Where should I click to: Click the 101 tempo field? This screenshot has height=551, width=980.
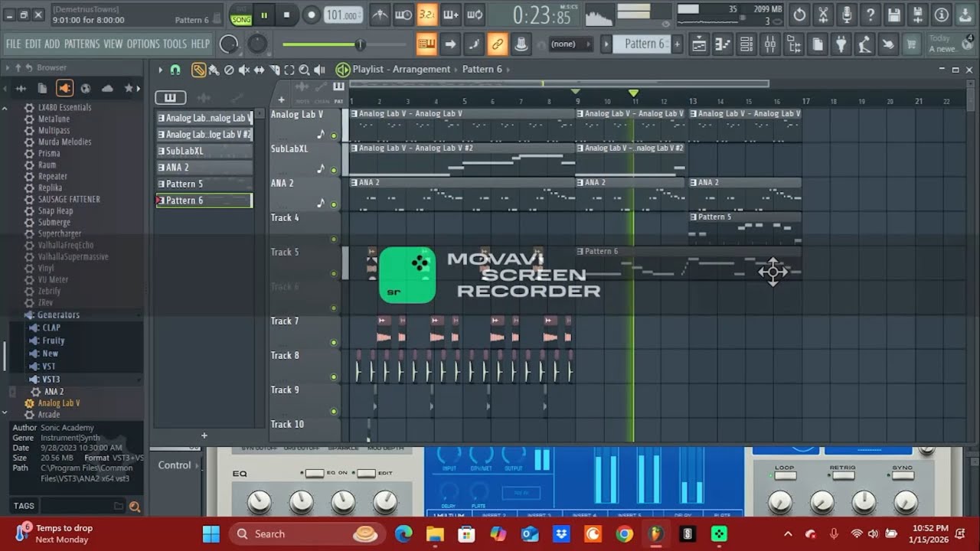click(x=344, y=15)
